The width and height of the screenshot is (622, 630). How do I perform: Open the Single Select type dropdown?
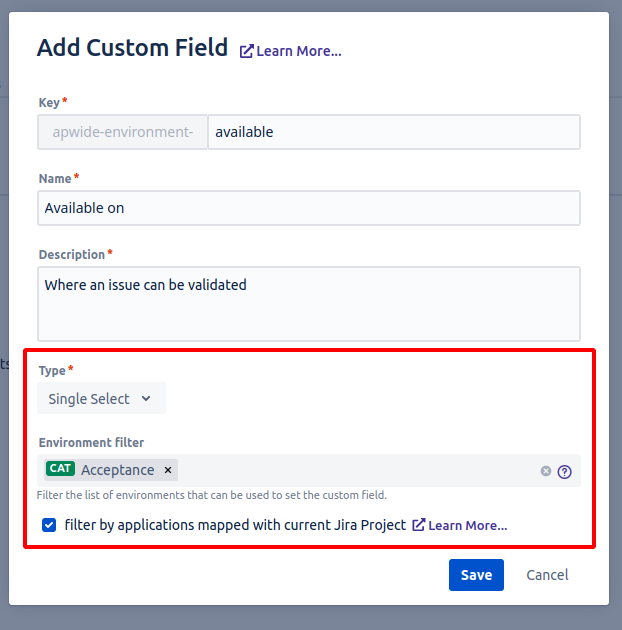click(x=101, y=399)
